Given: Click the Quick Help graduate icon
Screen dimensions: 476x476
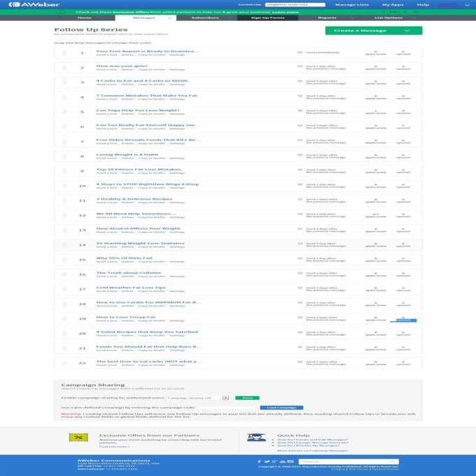Looking at the screenshot, I should [x=256, y=437].
